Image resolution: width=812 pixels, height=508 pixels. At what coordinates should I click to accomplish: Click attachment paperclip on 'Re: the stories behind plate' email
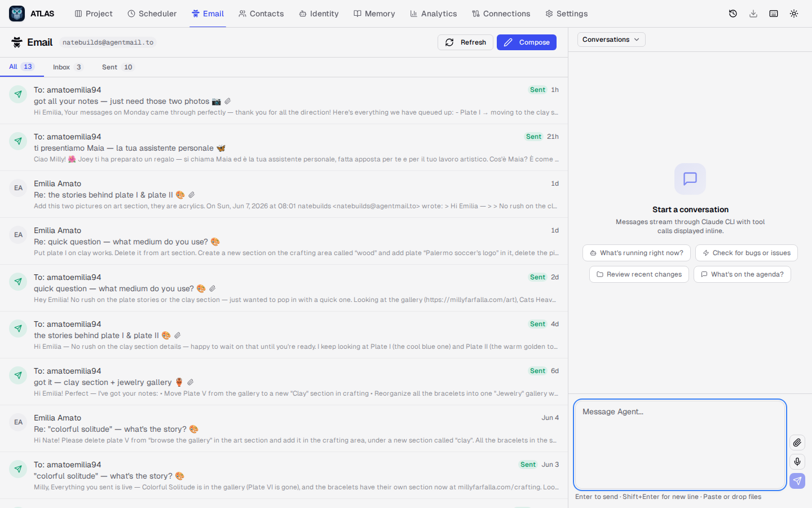pos(192,195)
